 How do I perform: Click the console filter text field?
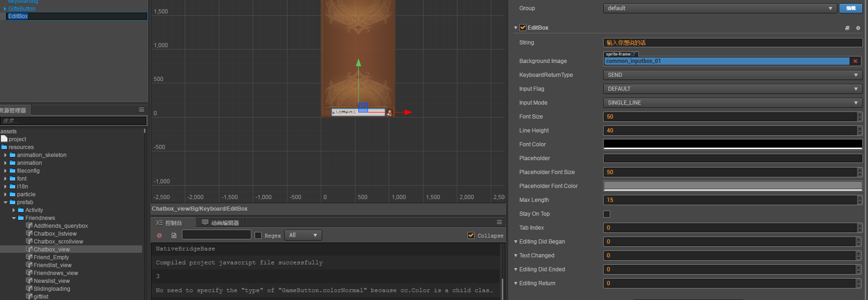pos(217,235)
